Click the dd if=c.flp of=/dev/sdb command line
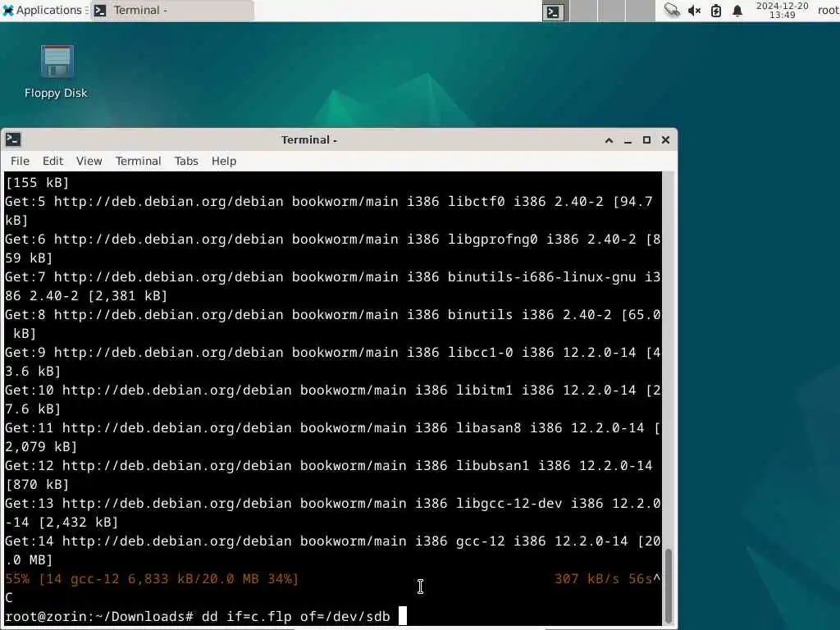840x630 pixels. tap(295, 617)
